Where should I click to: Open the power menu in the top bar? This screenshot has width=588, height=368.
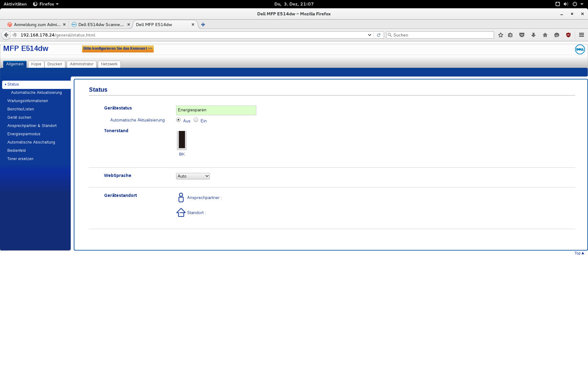pos(575,4)
